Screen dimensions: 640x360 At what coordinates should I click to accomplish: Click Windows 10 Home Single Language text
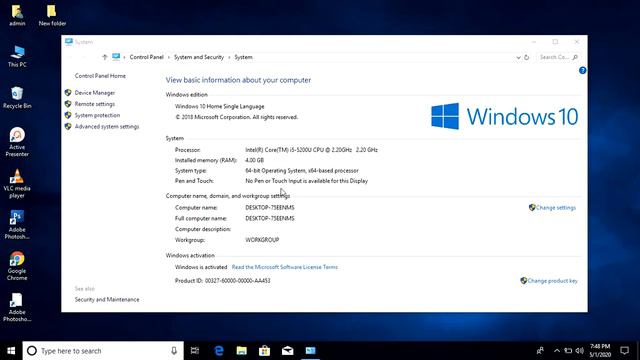pos(219,107)
